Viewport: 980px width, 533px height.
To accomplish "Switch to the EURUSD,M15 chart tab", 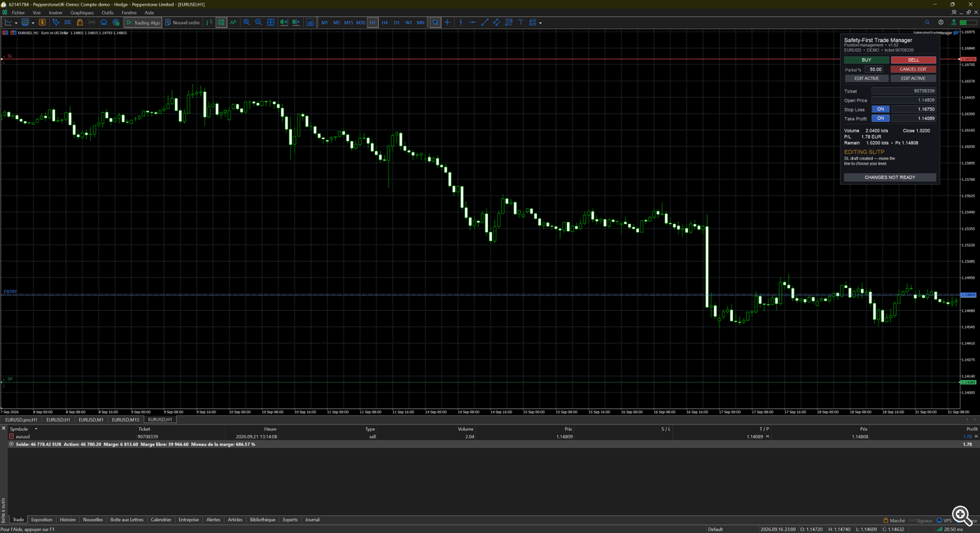I will 125,420.
